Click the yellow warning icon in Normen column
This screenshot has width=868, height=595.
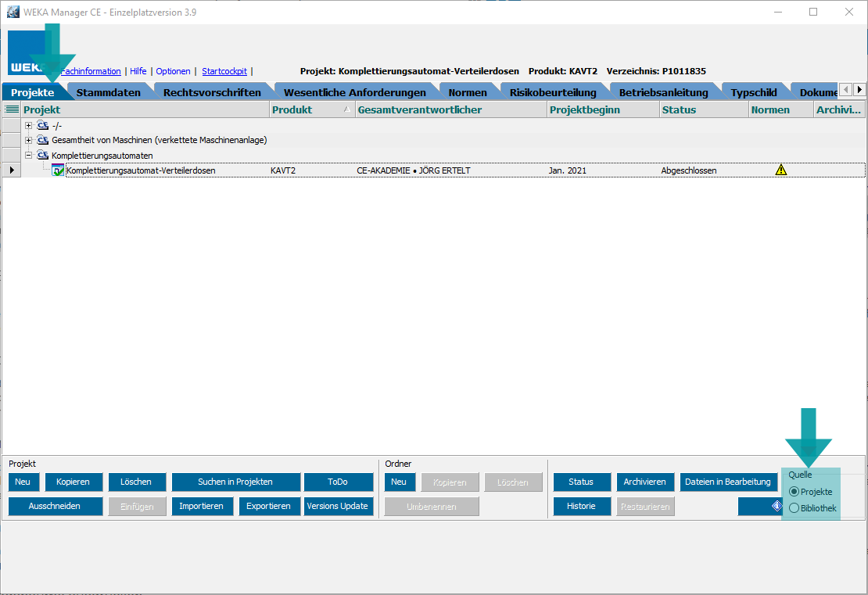click(x=780, y=170)
